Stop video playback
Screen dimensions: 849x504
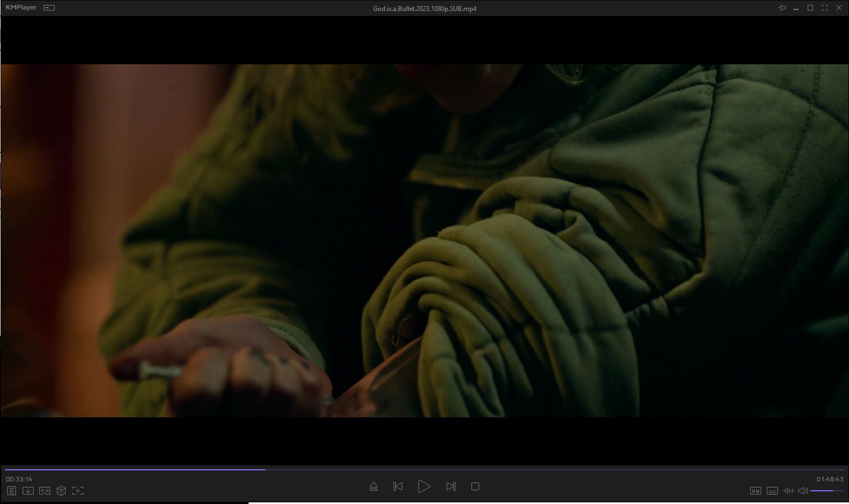(475, 486)
